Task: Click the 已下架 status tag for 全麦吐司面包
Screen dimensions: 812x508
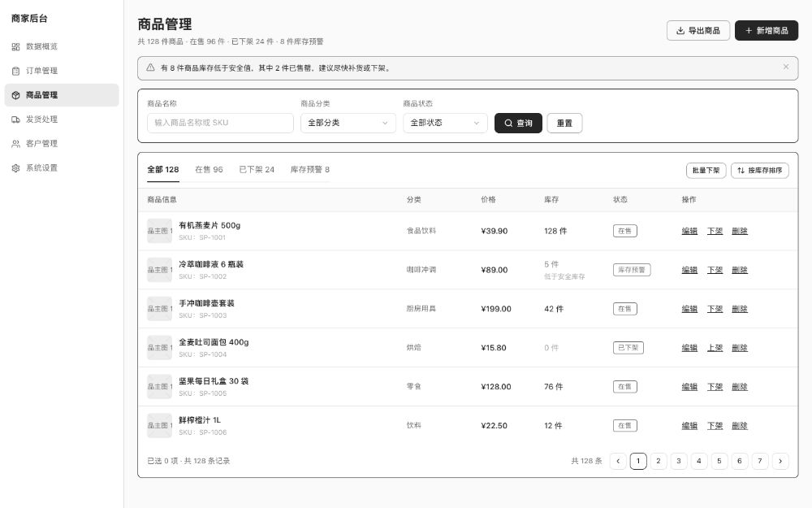Action: pos(628,348)
